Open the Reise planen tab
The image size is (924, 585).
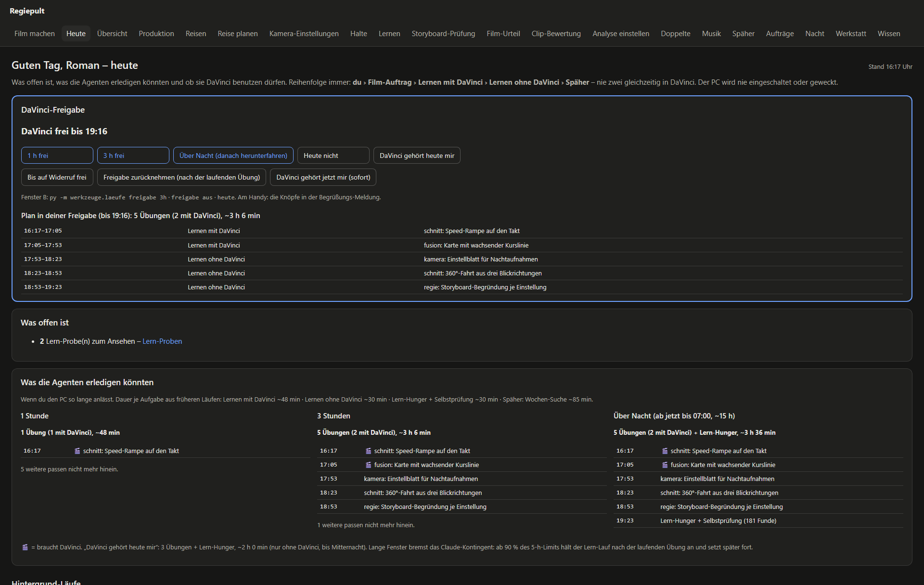238,34
